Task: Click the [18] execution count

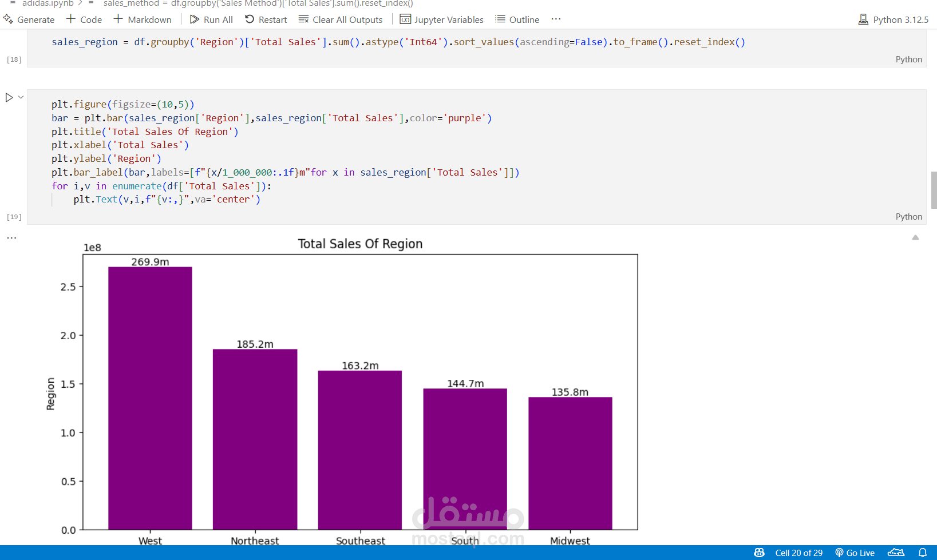Action: click(x=14, y=59)
